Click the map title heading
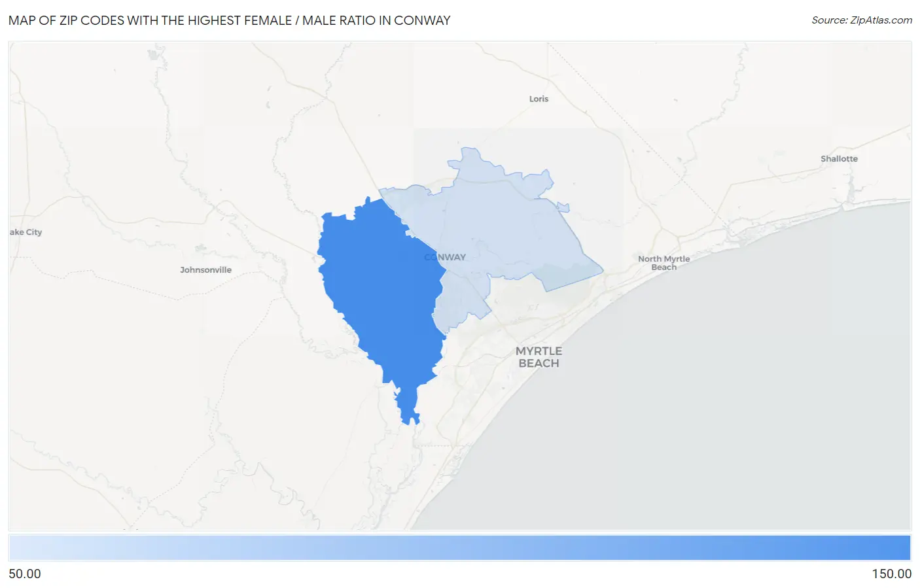920x588 pixels. pyautogui.click(x=230, y=20)
